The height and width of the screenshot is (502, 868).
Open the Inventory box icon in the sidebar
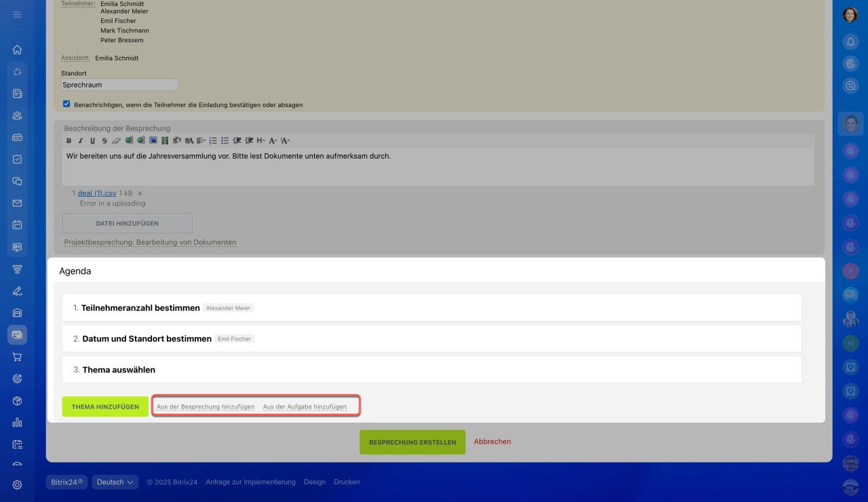click(17, 400)
